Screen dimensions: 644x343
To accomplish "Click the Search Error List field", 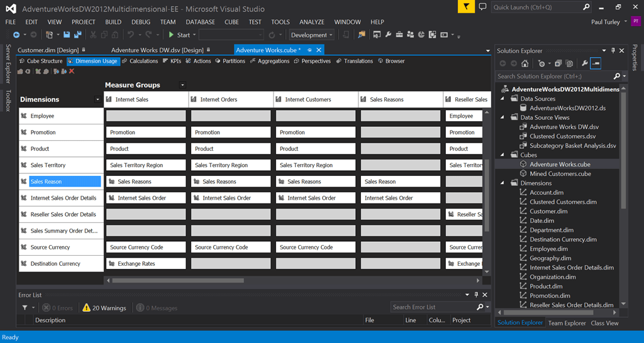I will [433, 307].
